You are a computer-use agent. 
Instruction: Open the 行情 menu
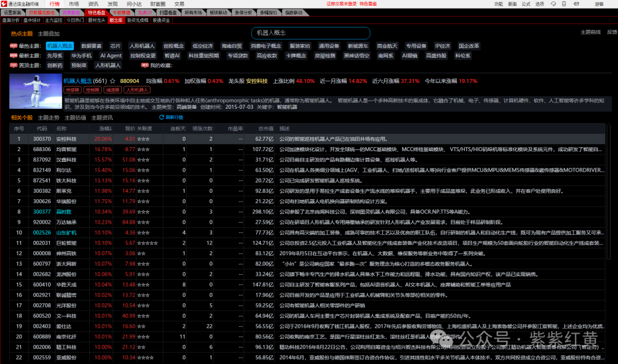(x=54, y=4)
